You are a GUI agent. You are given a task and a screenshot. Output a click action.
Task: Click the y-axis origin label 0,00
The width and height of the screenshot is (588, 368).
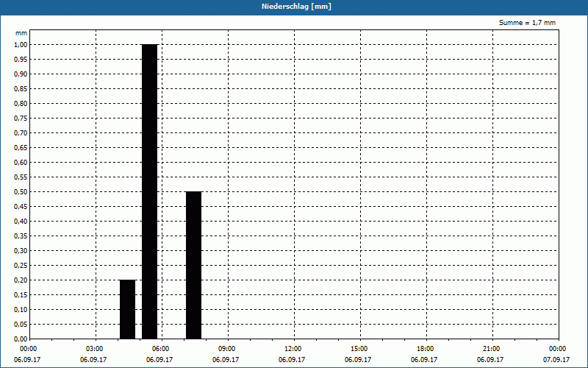pyautogui.click(x=21, y=339)
